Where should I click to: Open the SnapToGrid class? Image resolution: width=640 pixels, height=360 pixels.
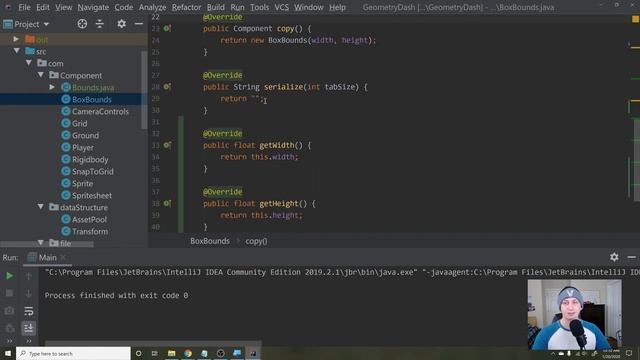point(93,171)
